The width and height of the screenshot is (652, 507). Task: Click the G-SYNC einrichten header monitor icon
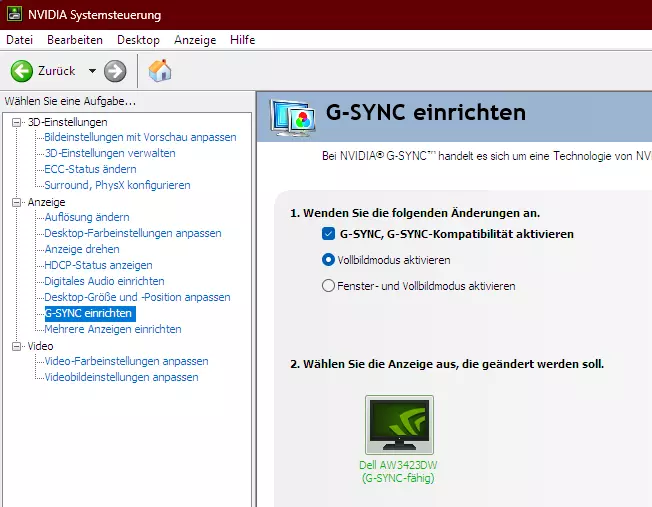tap(292, 118)
